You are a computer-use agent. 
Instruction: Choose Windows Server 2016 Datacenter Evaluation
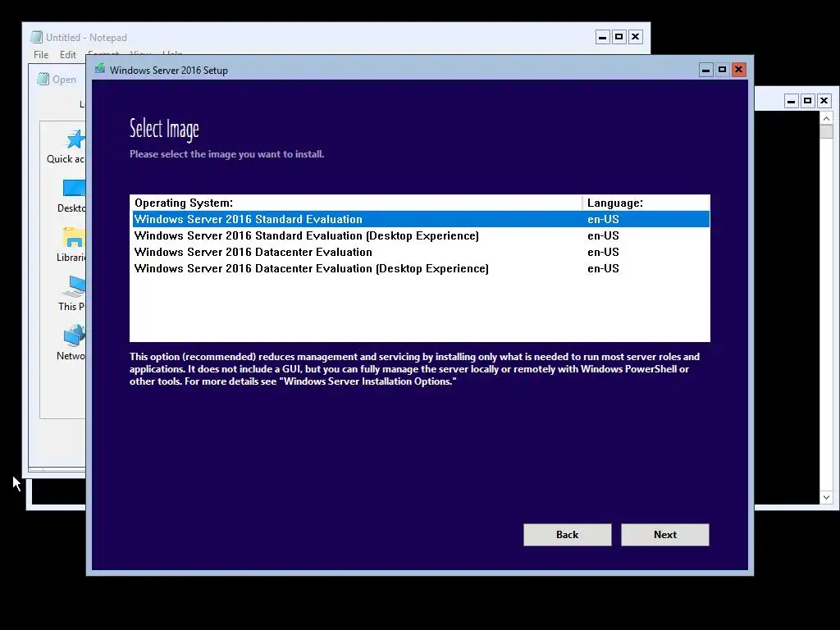[x=421, y=252]
